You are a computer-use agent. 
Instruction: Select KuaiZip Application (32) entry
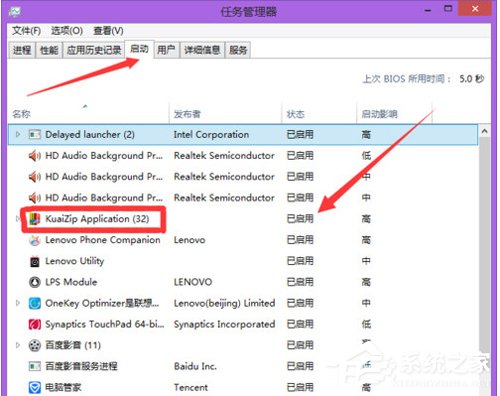[x=97, y=219]
